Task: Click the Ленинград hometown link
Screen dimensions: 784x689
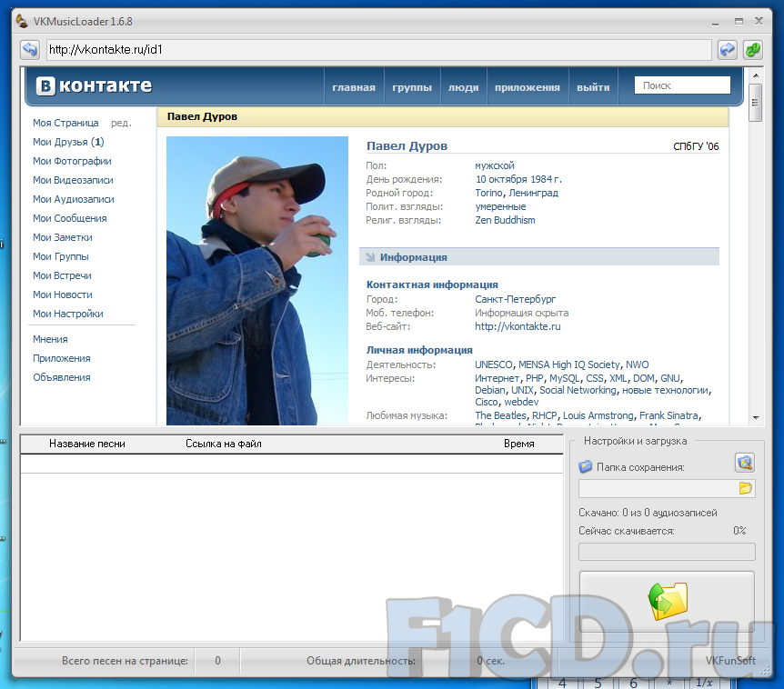Action: point(534,193)
